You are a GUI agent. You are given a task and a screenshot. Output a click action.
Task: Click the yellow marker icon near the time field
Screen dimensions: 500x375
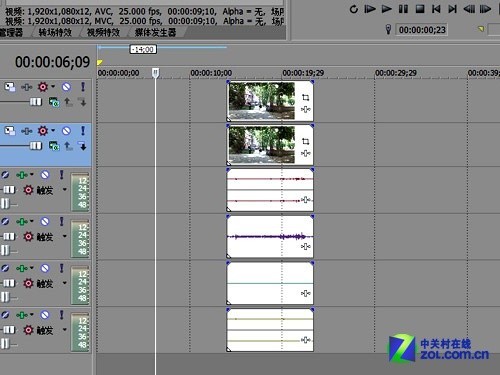481,29
